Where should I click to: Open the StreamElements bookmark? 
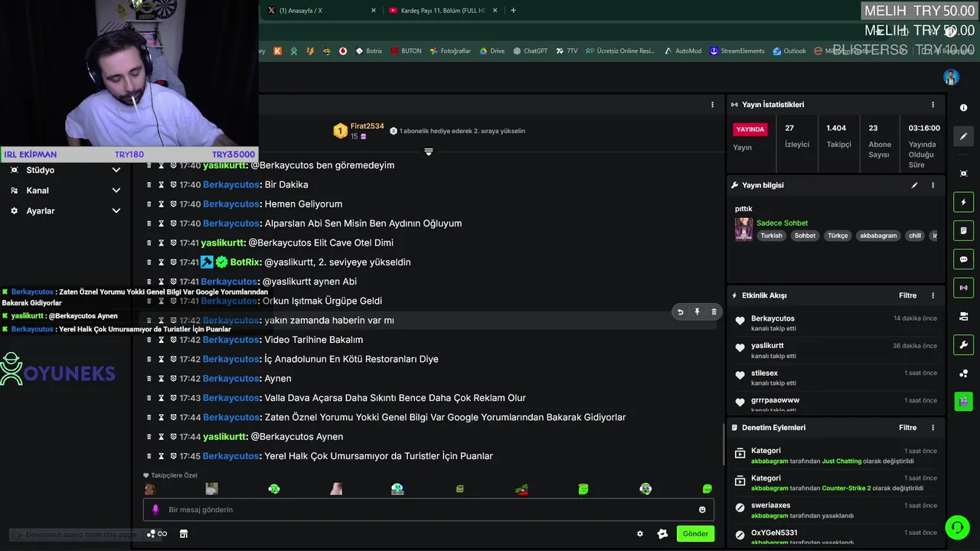click(x=737, y=51)
